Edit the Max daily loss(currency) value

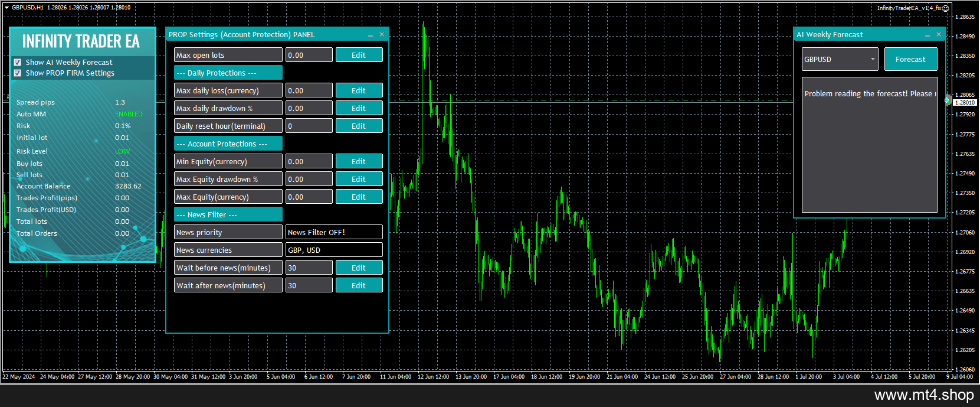point(359,90)
